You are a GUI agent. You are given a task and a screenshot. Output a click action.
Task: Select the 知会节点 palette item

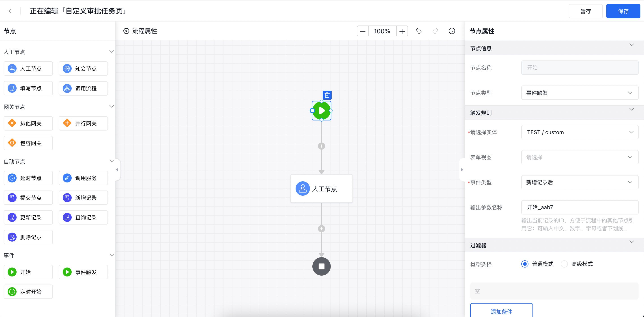pyautogui.click(x=83, y=69)
